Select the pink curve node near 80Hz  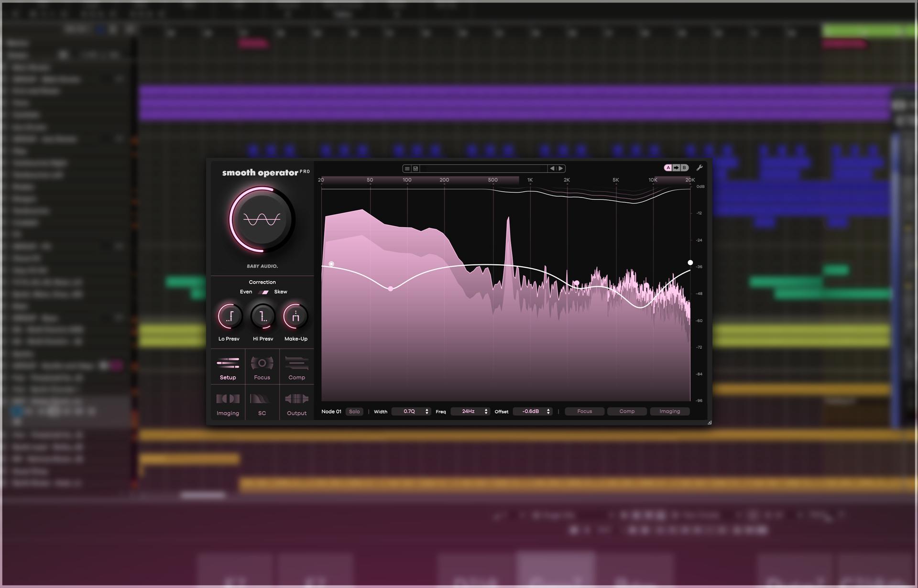(391, 289)
